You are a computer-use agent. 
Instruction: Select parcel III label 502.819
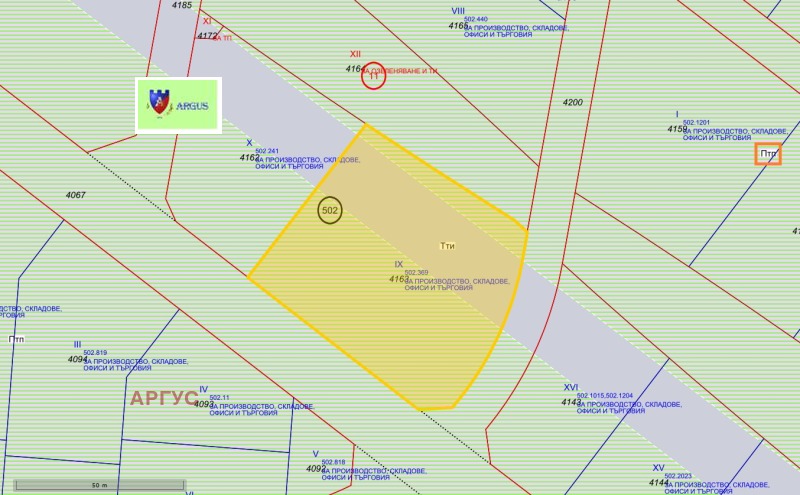tap(95, 352)
